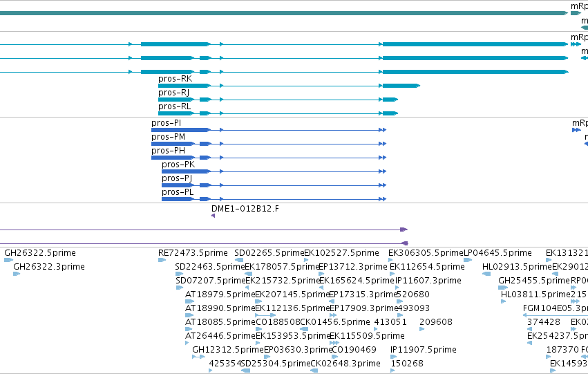This screenshot has height=374, width=588.
Task: Select the feature labeled 150268
Action: [407, 364]
